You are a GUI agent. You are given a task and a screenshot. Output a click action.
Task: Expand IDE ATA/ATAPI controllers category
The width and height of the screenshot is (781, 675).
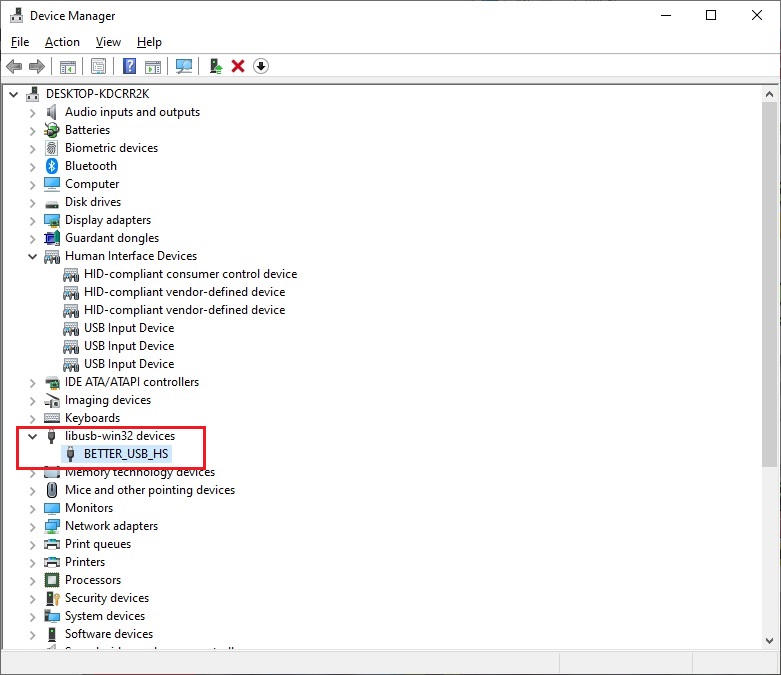click(32, 383)
